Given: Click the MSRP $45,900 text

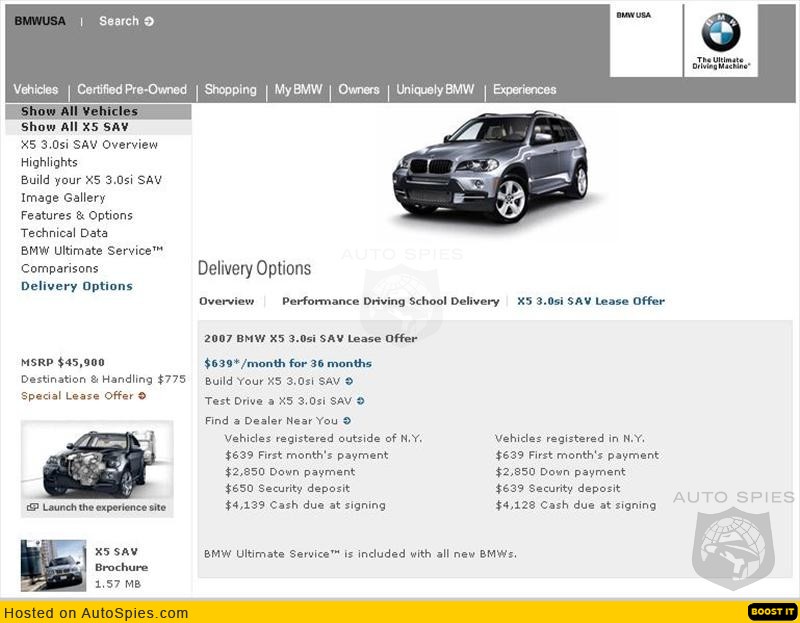Looking at the screenshot, I should 63,362.
